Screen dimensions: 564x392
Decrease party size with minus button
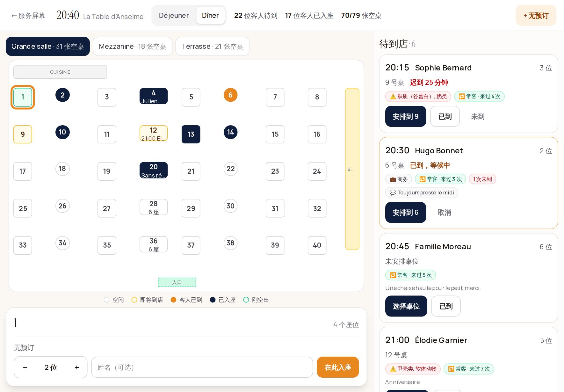[x=25, y=367]
